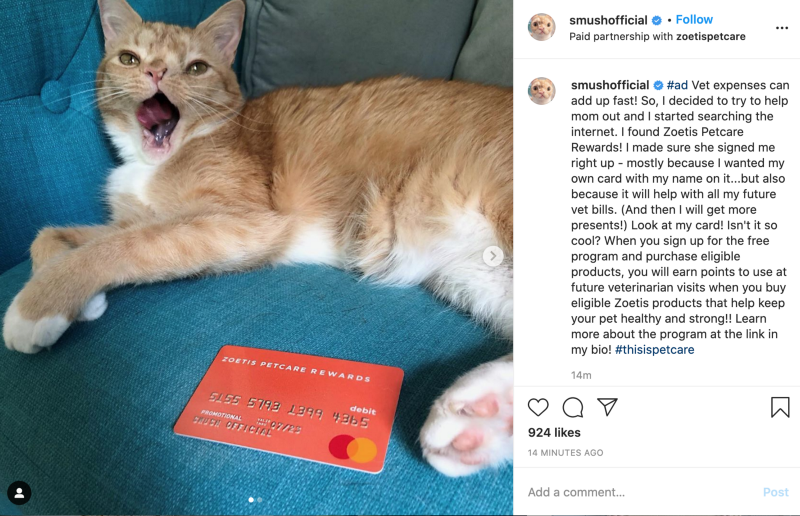Open smushofficial username in caption

point(610,85)
